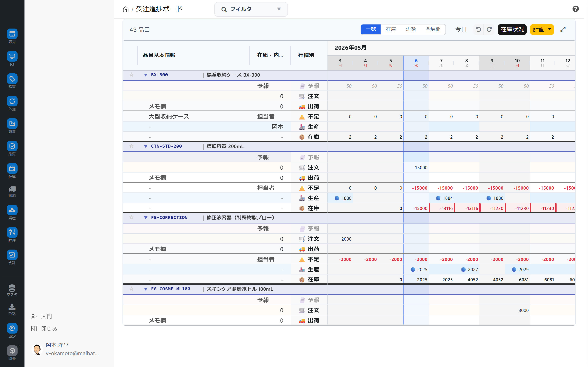Screen dimensions: 588x367
Task: Open the 購買 purchasing module icon
Action: tap(12, 79)
